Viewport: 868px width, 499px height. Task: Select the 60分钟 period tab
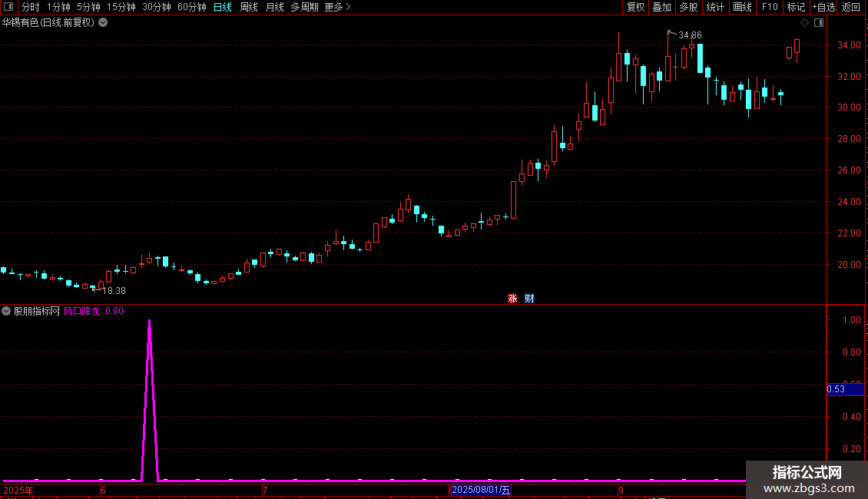point(191,7)
